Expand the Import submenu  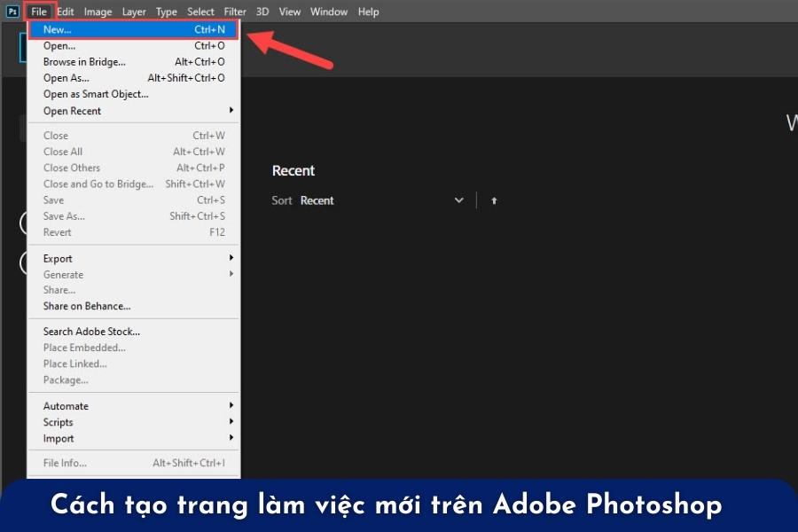pos(58,438)
